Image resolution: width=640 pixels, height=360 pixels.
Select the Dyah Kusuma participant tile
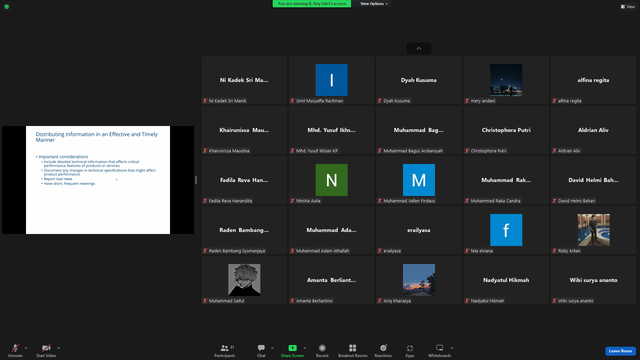[419, 80]
